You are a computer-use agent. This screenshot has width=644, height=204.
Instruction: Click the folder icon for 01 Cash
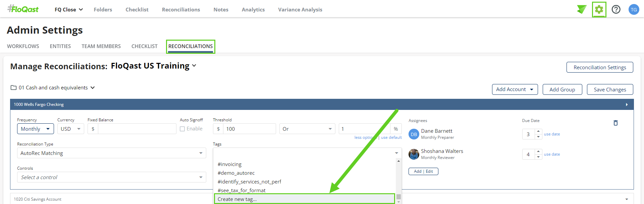[x=13, y=88]
